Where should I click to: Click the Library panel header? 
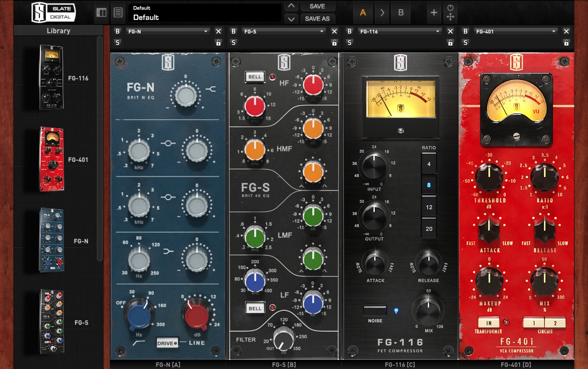point(58,31)
